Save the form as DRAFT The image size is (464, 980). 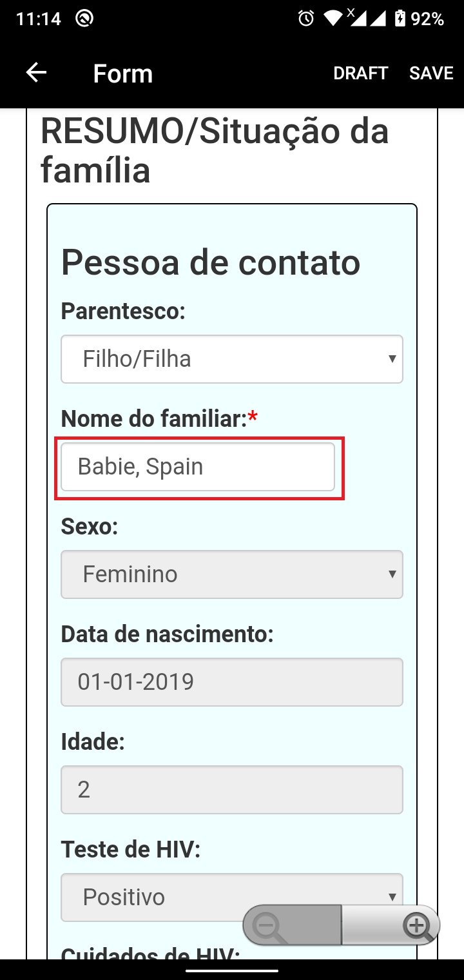(x=361, y=73)
